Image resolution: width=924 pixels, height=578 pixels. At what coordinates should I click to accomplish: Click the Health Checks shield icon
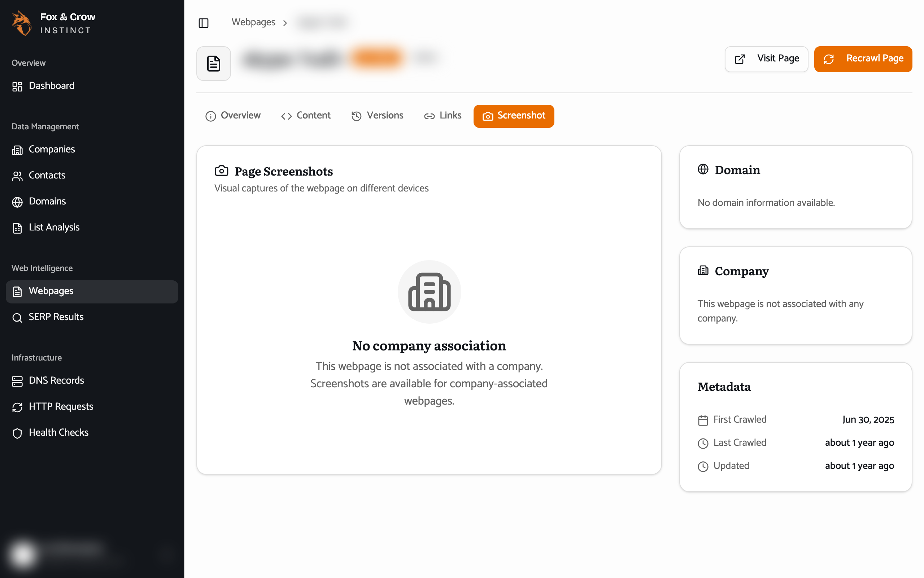(x=17, y=433)
